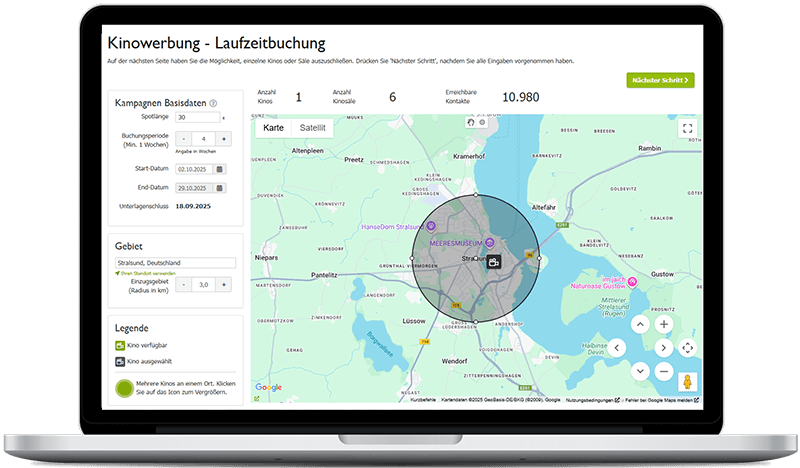Click the selected cinema marker on map
800x468 pixels.
493,261
